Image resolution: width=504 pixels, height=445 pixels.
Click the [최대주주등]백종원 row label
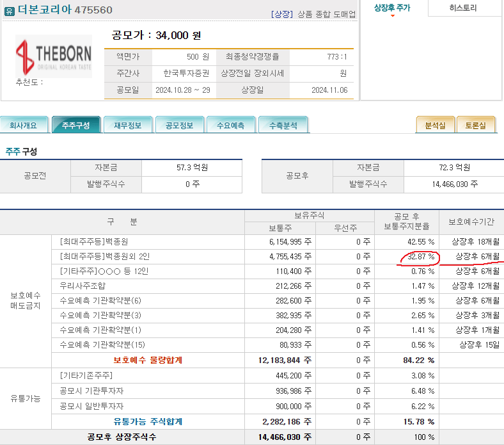pos(94,241)
